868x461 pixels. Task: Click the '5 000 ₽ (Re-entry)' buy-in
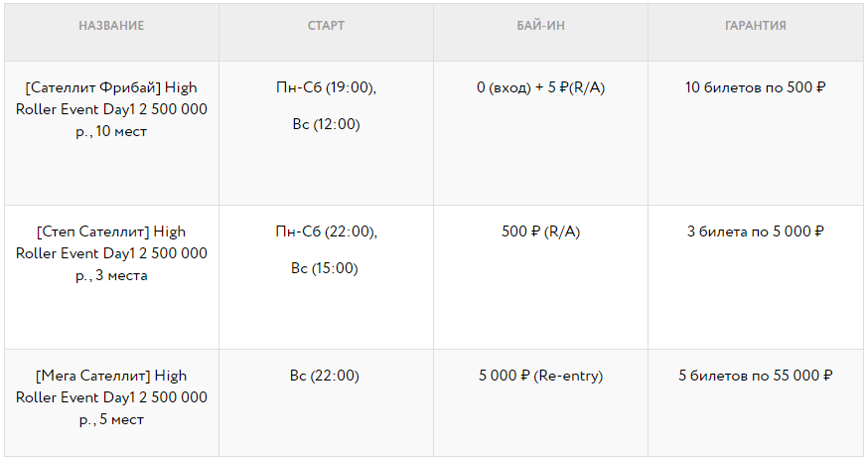coord(541,376)
